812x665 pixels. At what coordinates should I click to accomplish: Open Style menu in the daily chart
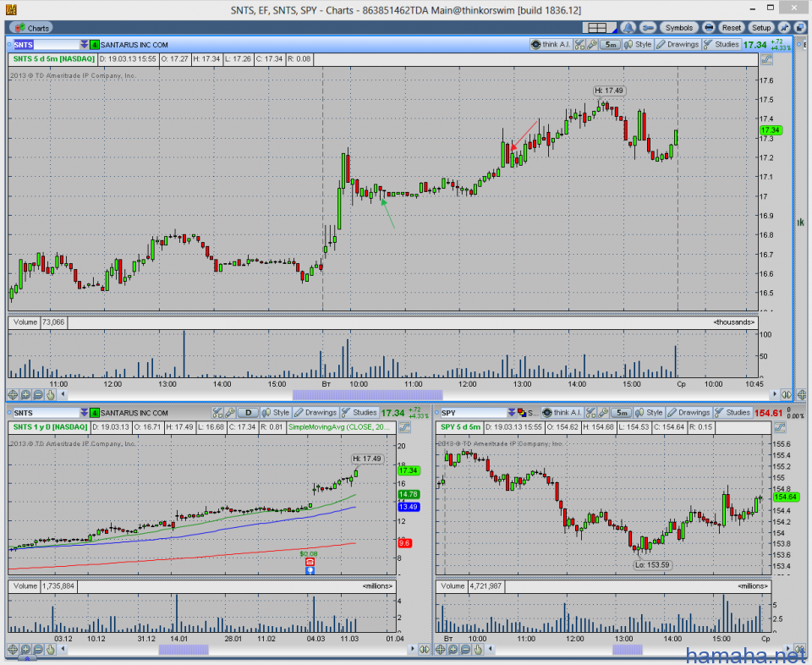(276, 413)
